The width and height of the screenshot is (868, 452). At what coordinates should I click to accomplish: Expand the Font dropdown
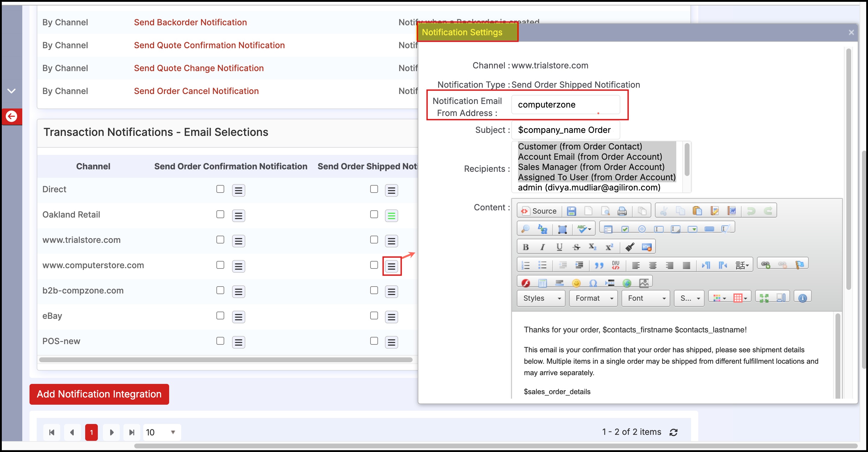click(x=646, y=298)
